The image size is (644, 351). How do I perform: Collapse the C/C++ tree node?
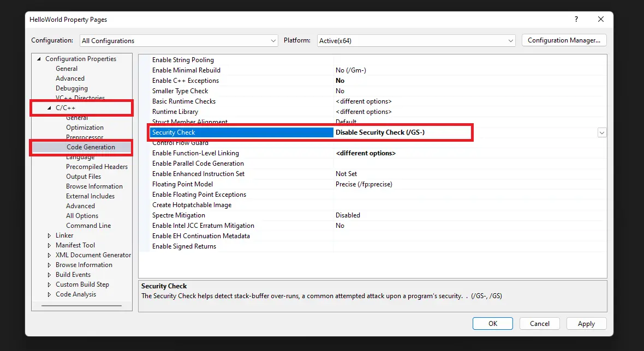[49, 108]
